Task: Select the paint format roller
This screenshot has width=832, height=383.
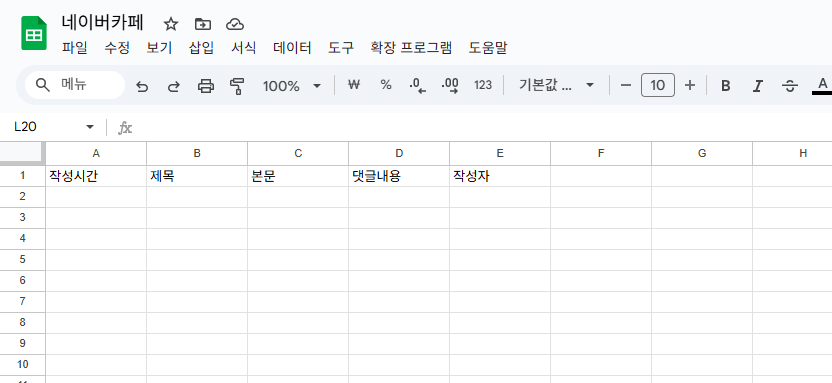Action: coord(237,85)
